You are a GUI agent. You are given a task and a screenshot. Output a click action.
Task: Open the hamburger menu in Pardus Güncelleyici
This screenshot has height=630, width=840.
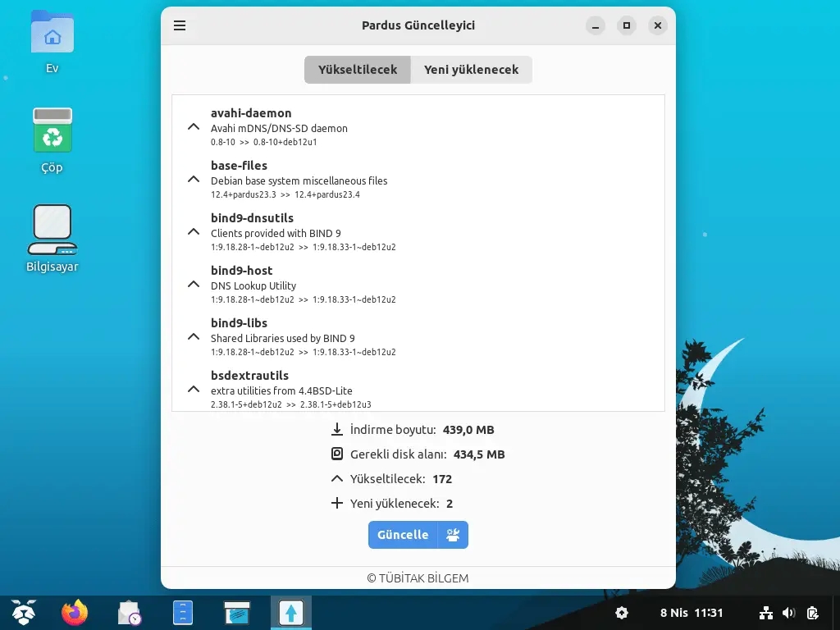click(180, 25)
